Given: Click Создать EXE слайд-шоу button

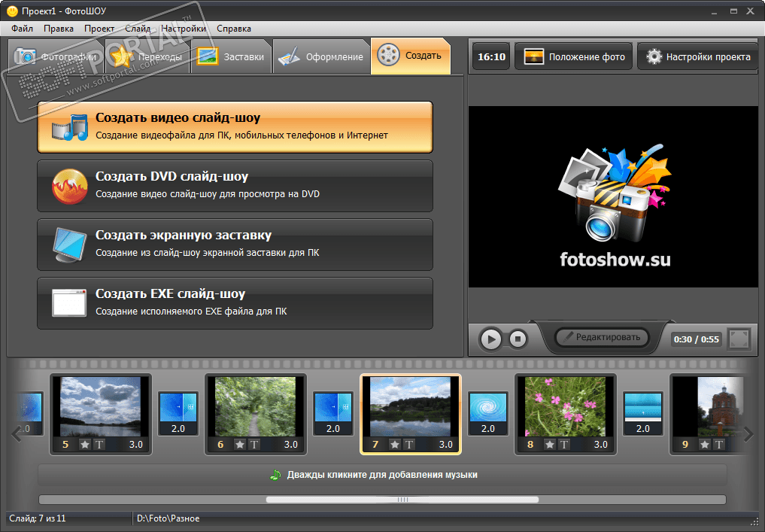Looking at the screenshot, I should (235, 303).
